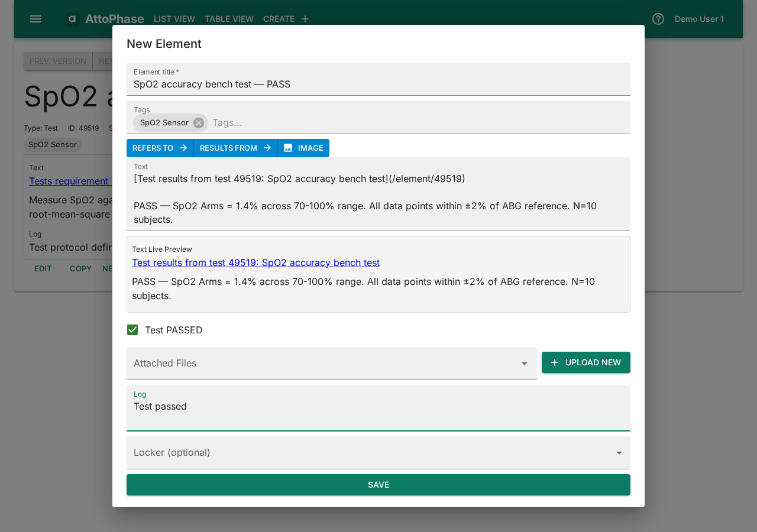This screenshot has width=757, height=532.
Task: Click the Log text field
Action: (378, 408)
